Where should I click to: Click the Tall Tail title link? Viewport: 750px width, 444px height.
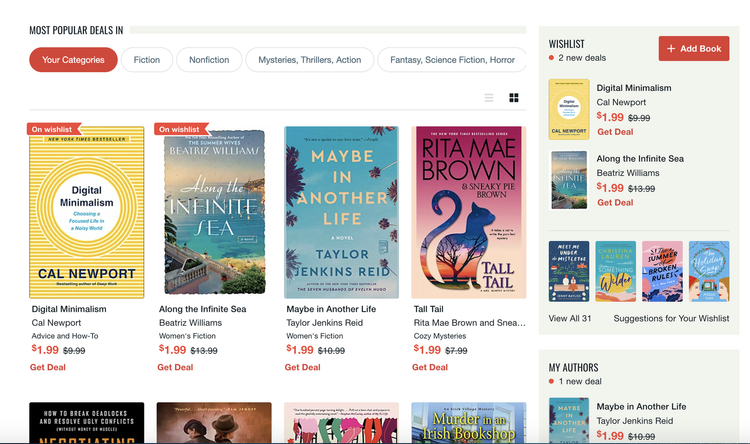[428, 309]
